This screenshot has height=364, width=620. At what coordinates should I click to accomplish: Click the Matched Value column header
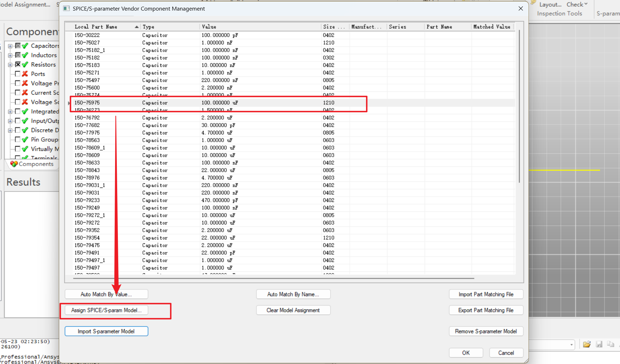click(492, 27)
